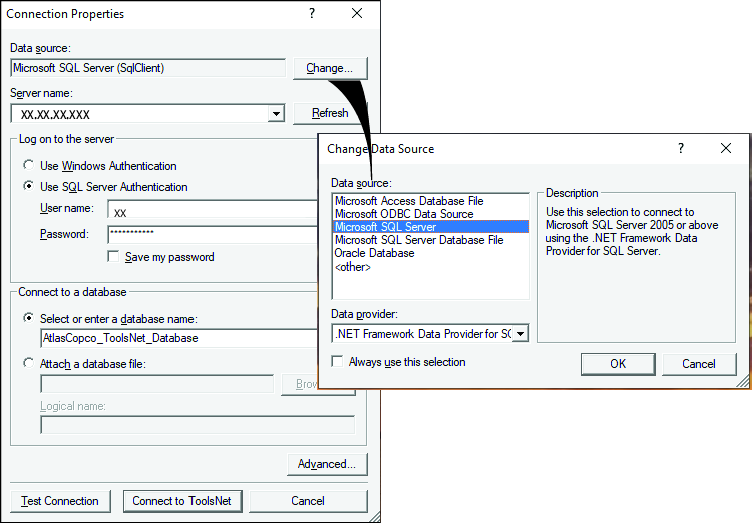Select the highlighted Microsoft SQL Server entry

click(430, 227)
